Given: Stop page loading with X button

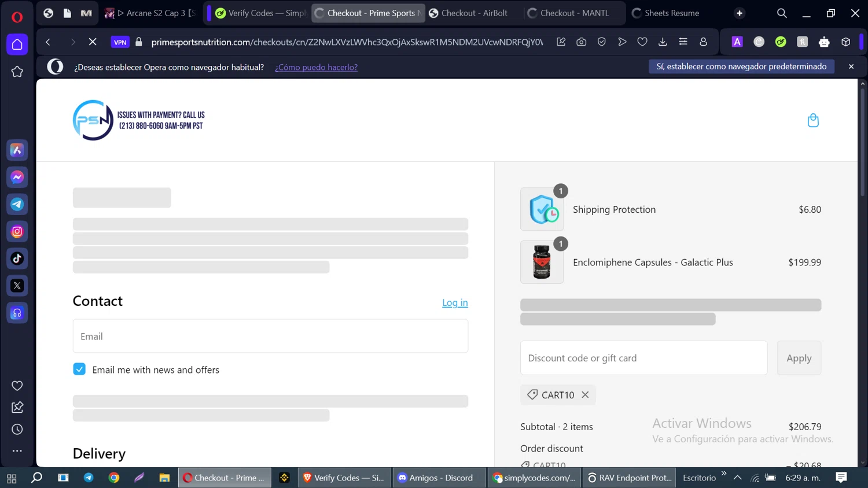Looking at the screenshot, I should (93, 42).
